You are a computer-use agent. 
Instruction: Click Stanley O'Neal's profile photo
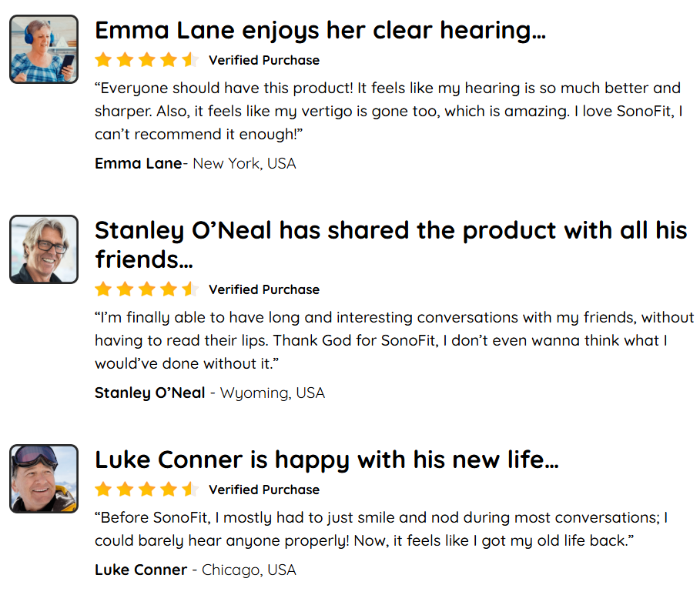point(44,249)
